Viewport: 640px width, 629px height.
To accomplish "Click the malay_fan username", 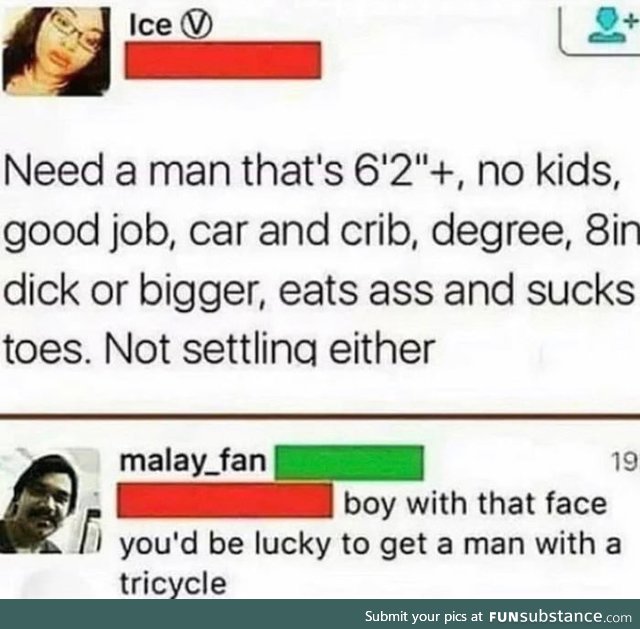I will click(x=193, y=462).
